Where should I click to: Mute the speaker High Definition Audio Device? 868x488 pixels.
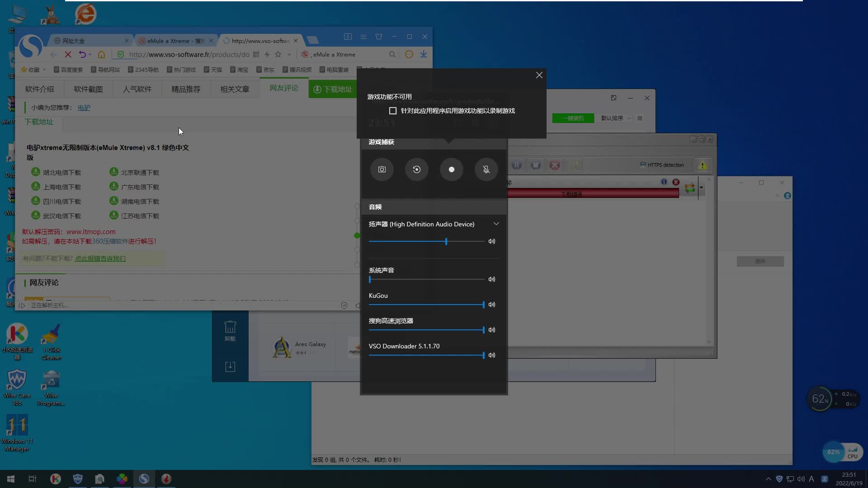point(492,241)
